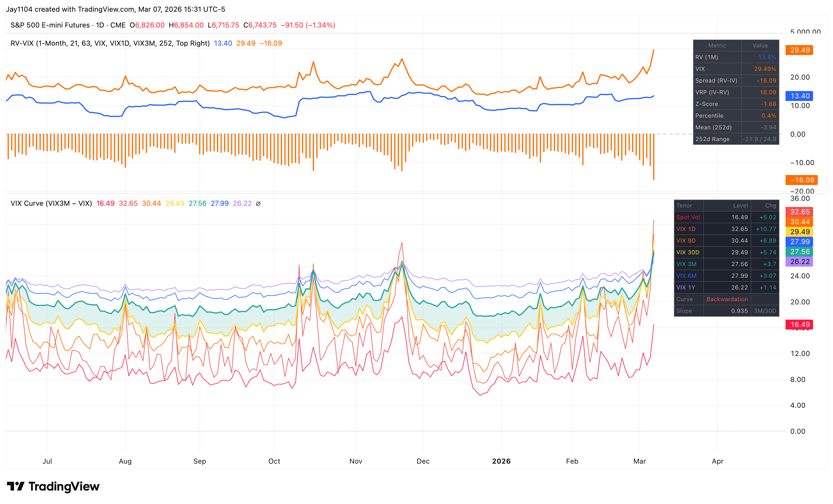
Task: Click the Tenor column header in the table
Action: [684, 205]
